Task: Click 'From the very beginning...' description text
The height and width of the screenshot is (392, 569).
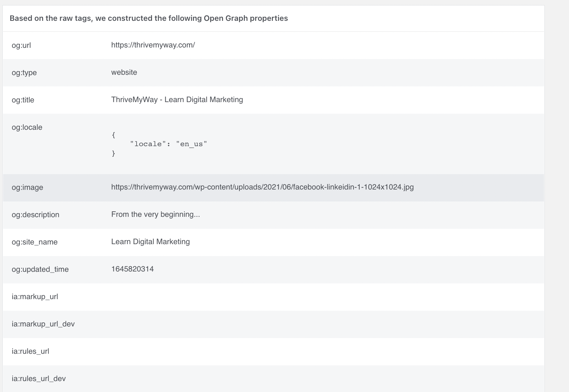Action: pyautogui.click(x=155, y=214)
